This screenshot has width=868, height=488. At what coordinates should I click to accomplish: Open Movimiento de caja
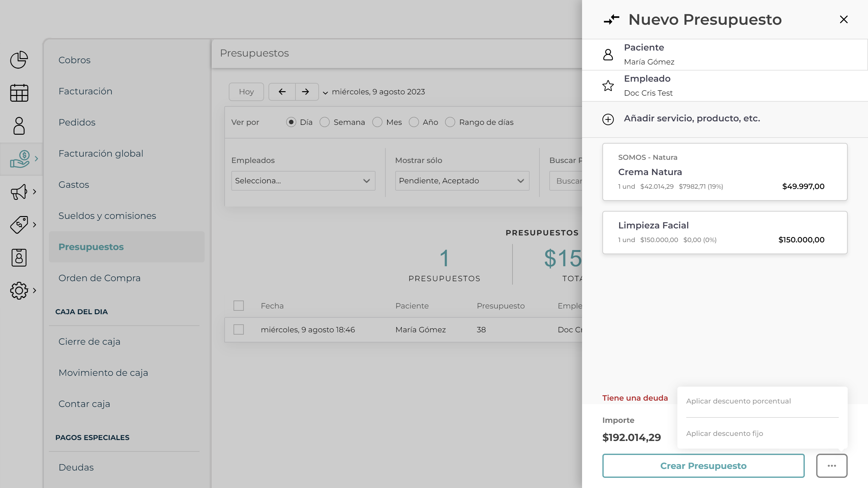pyautogui.click(x=103, y=373)
